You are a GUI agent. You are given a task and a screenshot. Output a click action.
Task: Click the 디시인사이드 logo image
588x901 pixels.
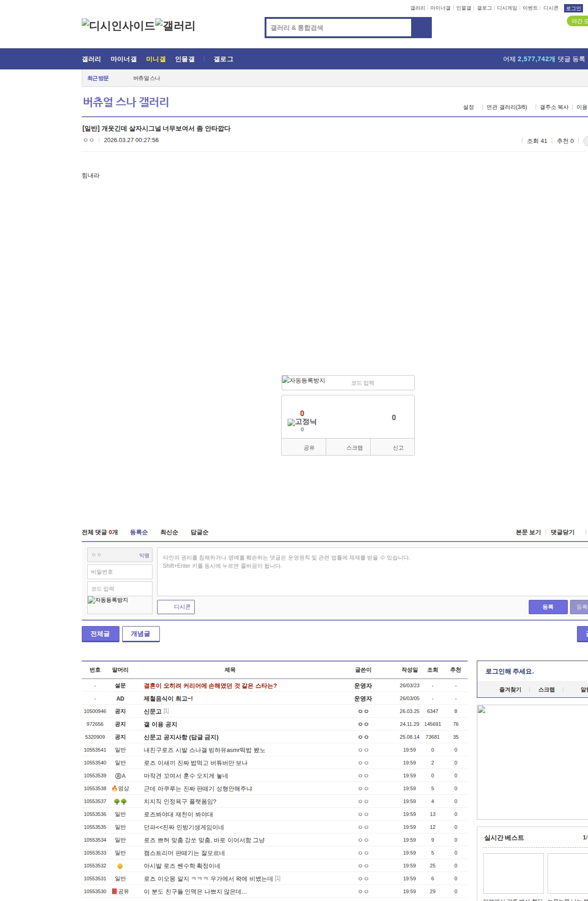pyautogui.click(x=119, y=26)
